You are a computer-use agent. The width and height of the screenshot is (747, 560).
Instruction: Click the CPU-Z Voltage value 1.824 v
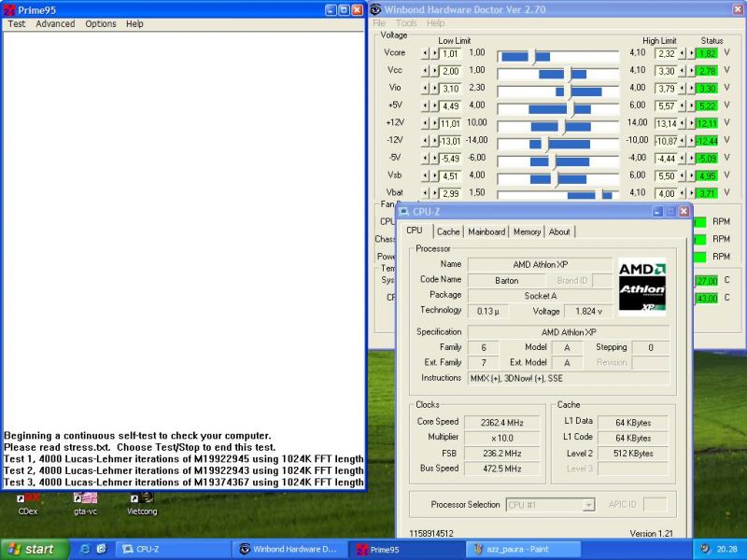coord(588,312)
